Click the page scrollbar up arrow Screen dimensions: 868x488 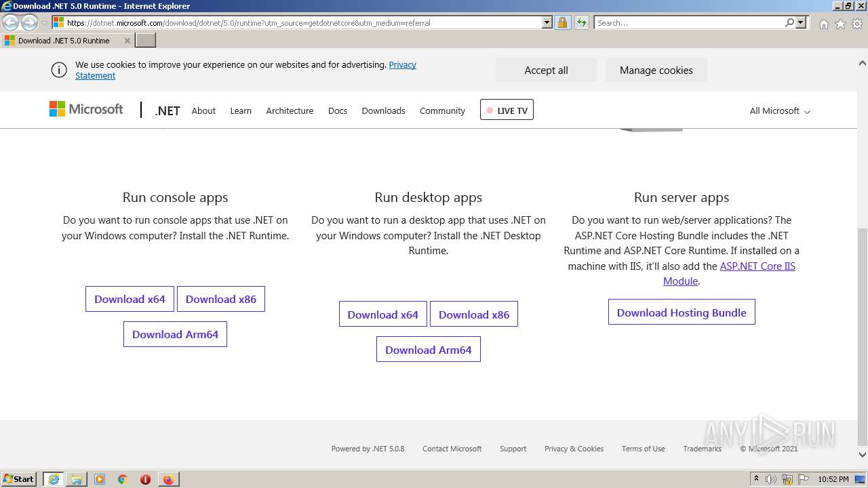point(863,63)
